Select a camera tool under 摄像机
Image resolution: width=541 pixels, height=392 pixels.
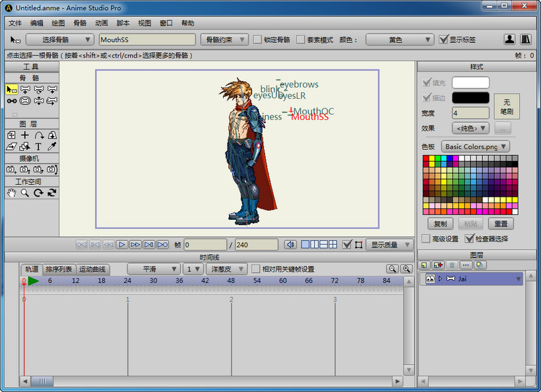[x=11, y=168]
